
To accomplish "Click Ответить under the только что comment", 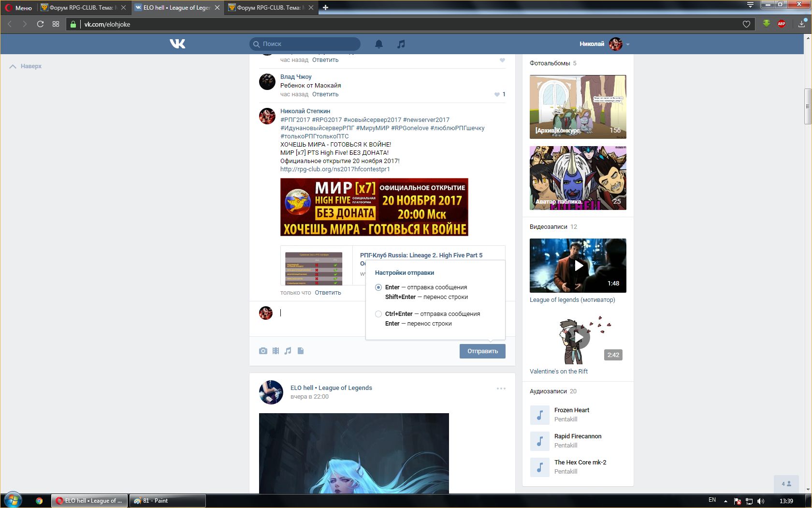I will (328, 293).
